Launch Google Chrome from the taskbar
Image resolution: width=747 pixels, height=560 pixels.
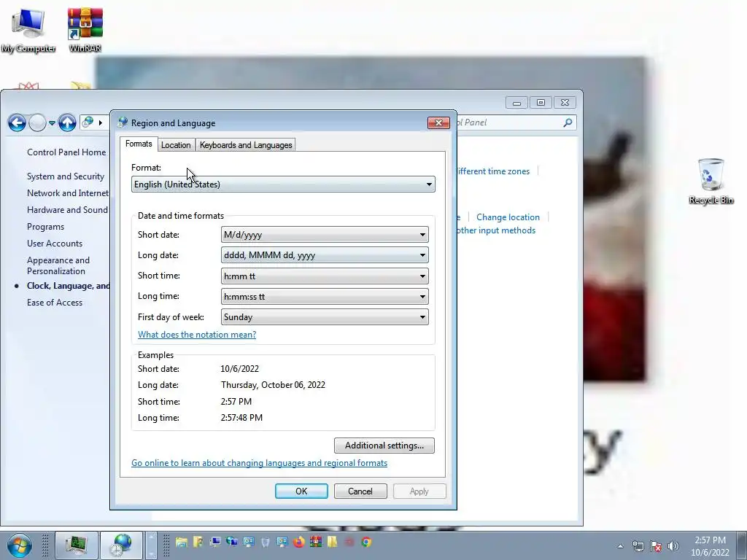366,542
